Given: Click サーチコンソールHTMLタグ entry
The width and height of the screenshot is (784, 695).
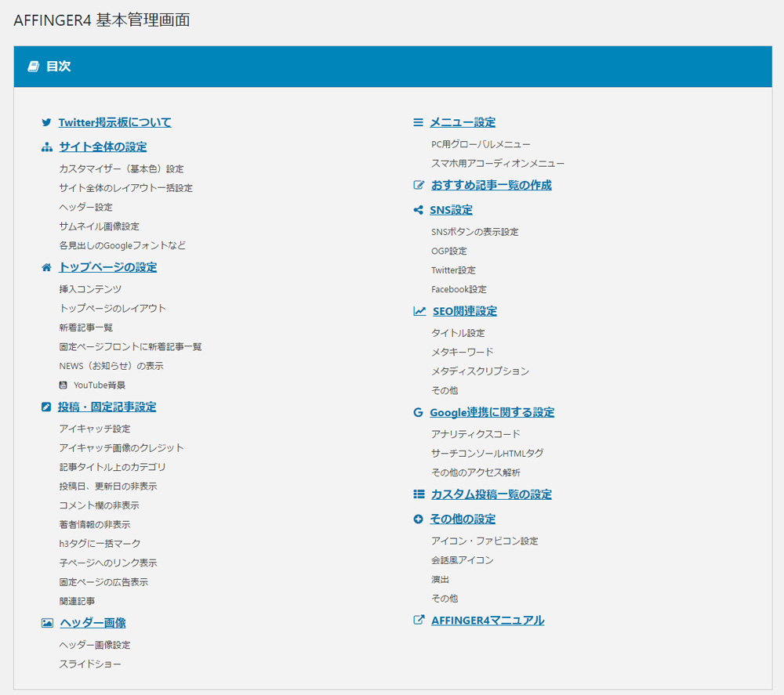Looking at the screenshot, I should tap(487, 453).
